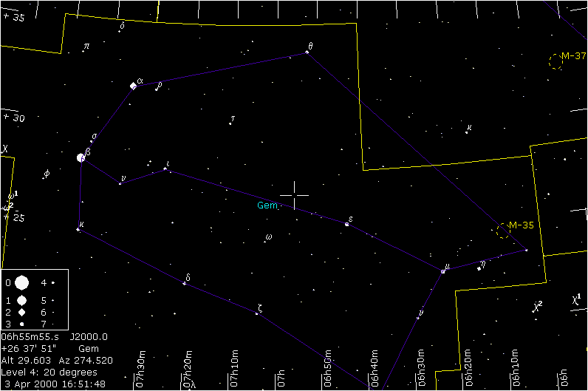Select the large beta star Pollux
The width and height of the screenshot is (588, 391).
click(81, 157)
